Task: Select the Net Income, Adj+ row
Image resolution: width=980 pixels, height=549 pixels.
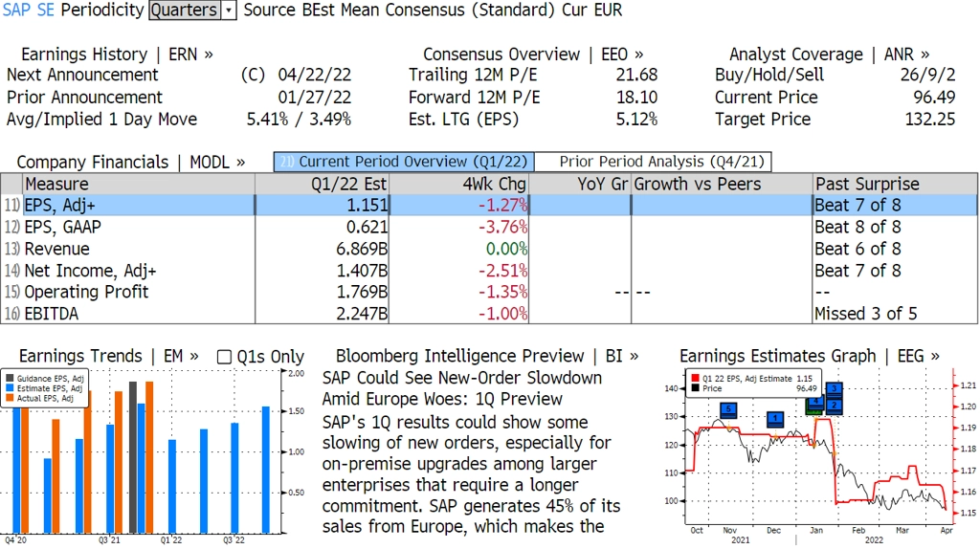Action: [489, 271]
